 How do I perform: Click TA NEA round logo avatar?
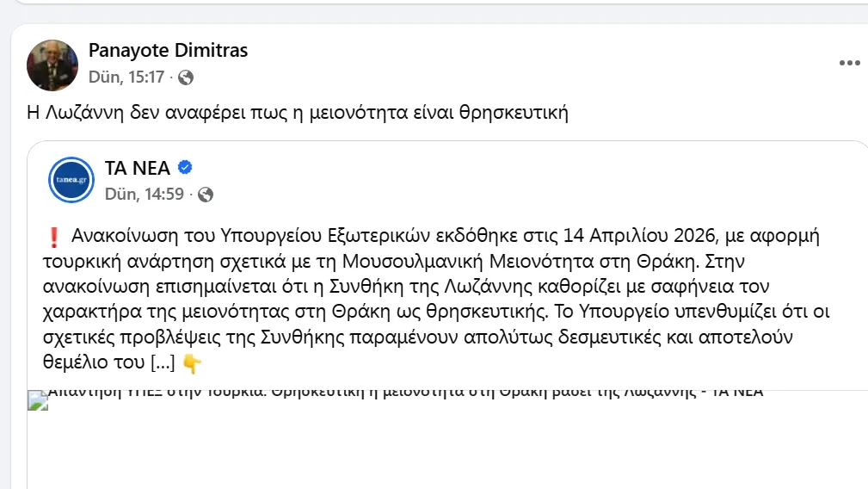click(71, 180)
